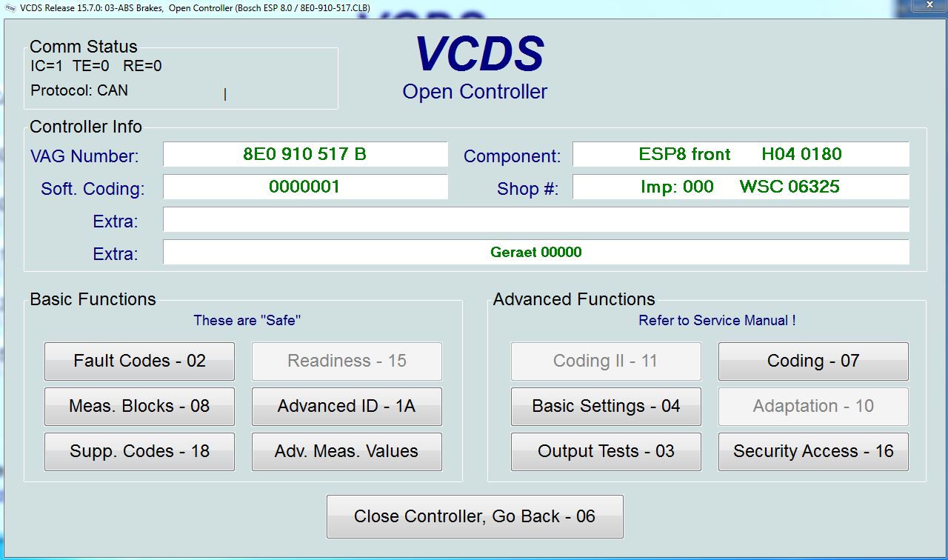948x560 pixels.
Task: Click the greyed Coding II - 11 button
Action: coord(606,361)
